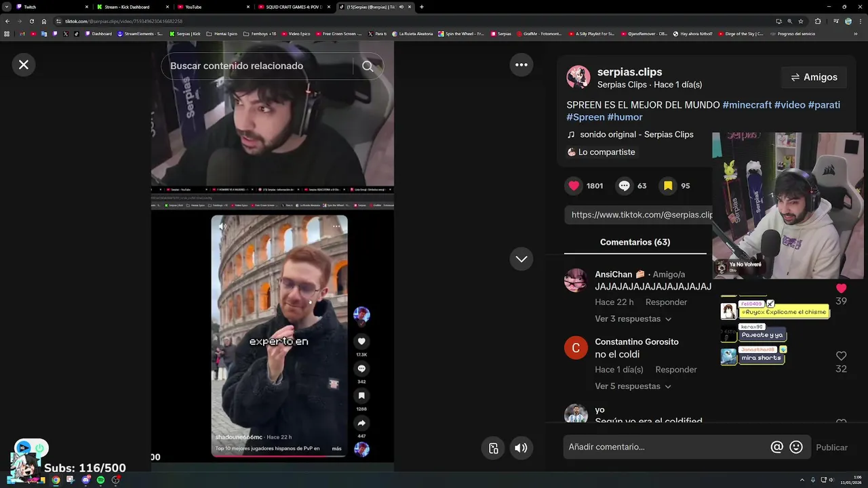Open the #humor hashtag
Viewport: 868px width, 488px height.
pos(625,117)
